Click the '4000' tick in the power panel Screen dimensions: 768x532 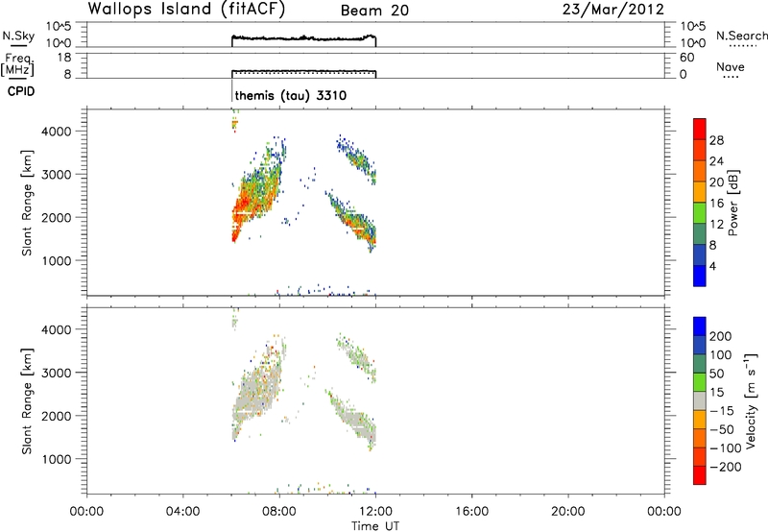57,132
